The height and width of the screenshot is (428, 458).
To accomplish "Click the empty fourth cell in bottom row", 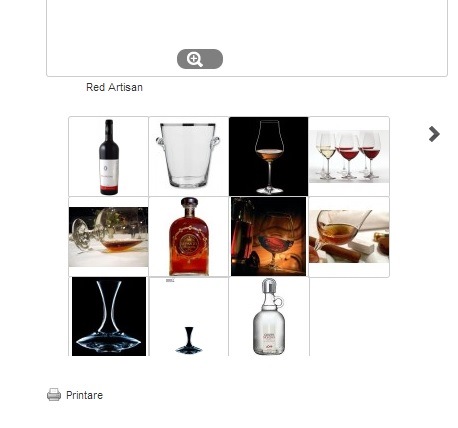I will pos(349,317).
